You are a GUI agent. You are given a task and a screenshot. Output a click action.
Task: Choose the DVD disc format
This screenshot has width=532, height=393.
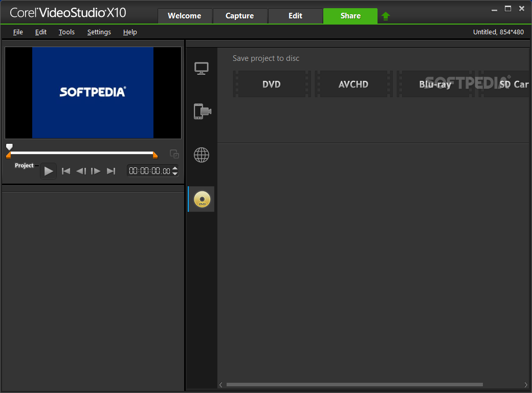tap(272, 84)
